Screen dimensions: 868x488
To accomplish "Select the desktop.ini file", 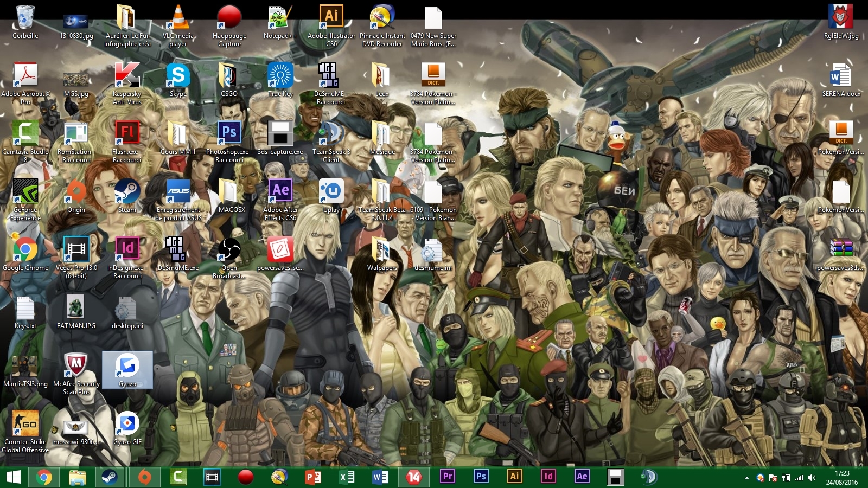I will 127,312.
